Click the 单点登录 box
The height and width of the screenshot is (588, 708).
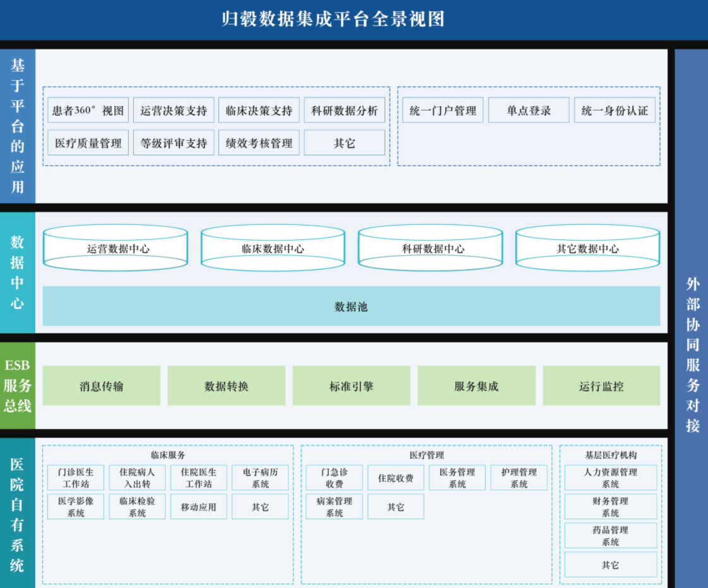coord(529,110)
